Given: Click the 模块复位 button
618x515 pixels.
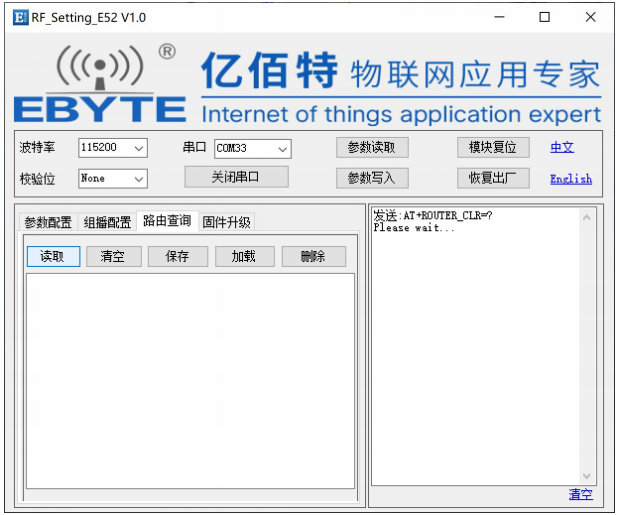Looking at the screenshot, I should (x=492, y=147).
